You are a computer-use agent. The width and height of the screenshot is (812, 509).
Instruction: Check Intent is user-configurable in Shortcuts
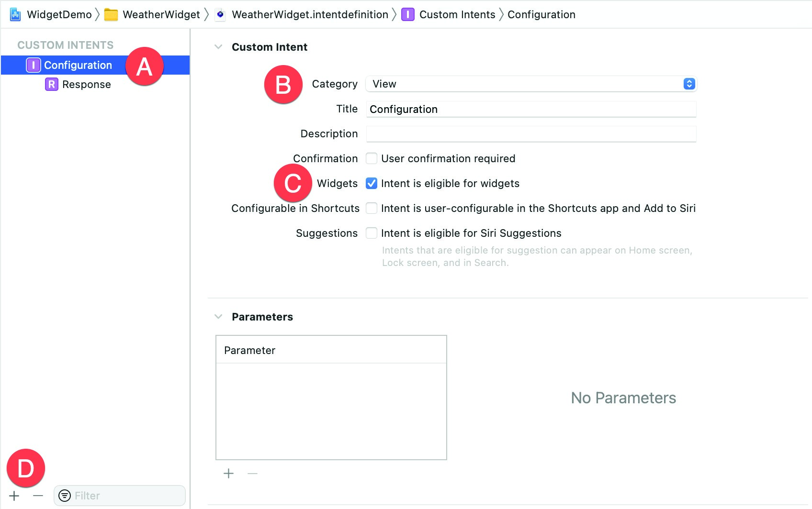coord(372,208)
